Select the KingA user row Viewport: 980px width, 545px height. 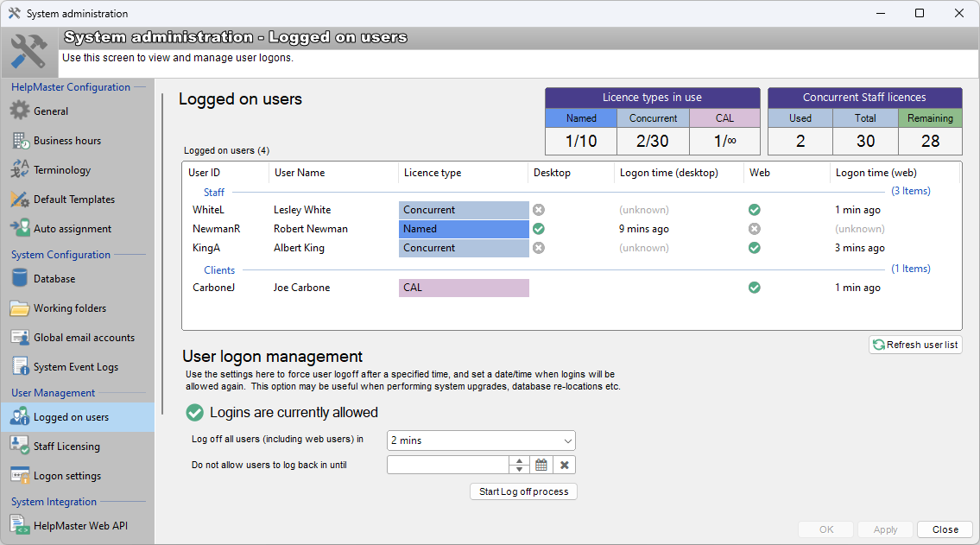pyautogui.click(x=572, y=248)
